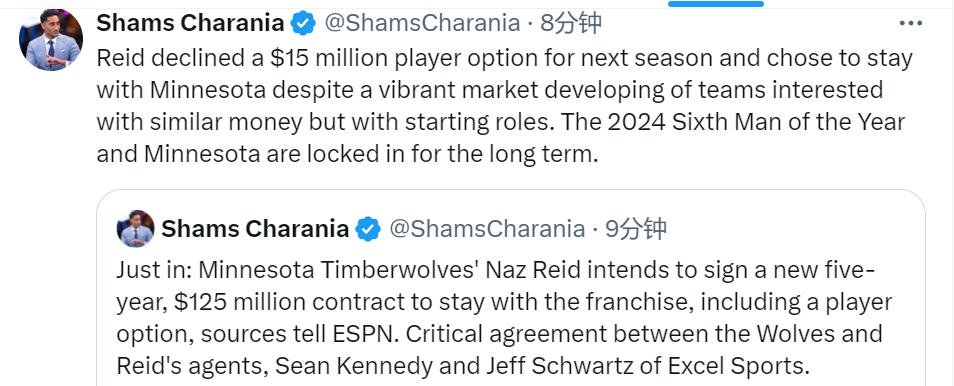
Task: Click the @ShamsCharania handle in the quoted tweet
Action: 487,229
